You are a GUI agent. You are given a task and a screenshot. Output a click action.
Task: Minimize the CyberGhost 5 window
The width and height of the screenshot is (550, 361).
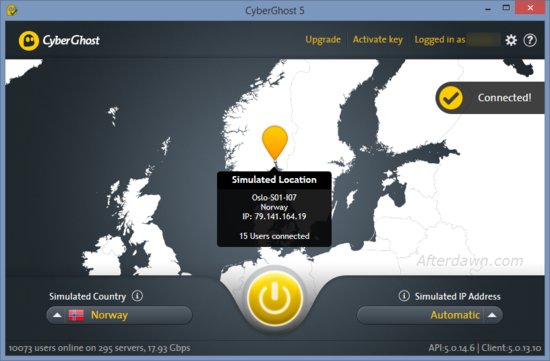(x=488, y=8)
